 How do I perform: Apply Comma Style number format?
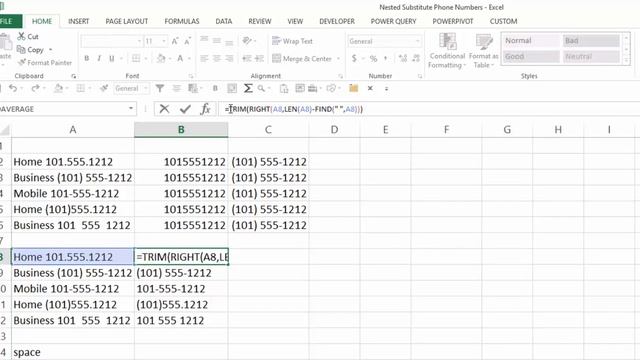pos(386,58)
